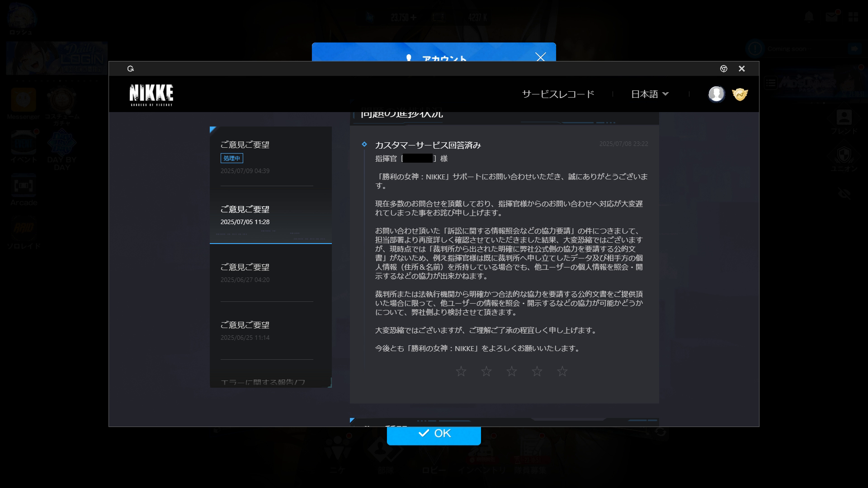Select the ticket dated 2025/06/25 11:14
This screenshot has height=488, width=868.
270,331
